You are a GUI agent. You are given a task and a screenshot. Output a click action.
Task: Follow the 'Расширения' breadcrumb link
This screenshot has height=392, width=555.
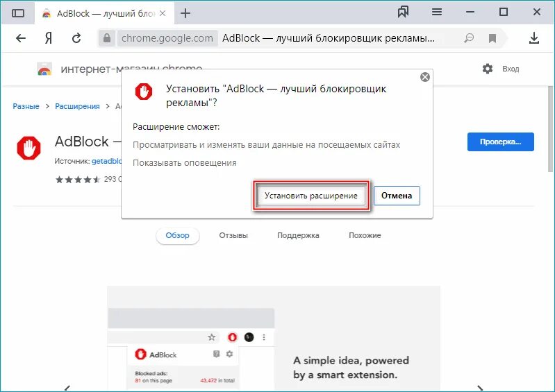pyautogui.click(x=77, y=106)
